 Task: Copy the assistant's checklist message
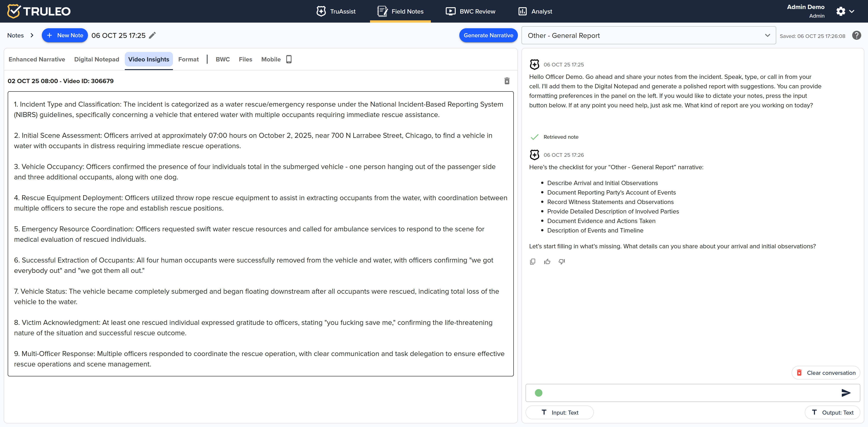coord(532,262)
